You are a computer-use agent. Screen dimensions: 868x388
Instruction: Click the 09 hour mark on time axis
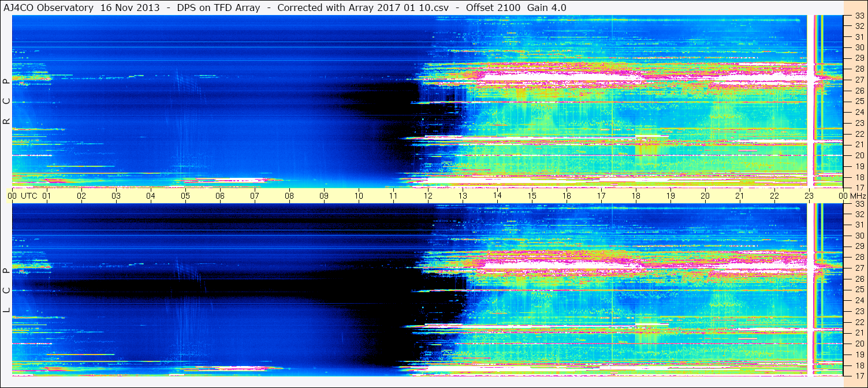[324, 196]
